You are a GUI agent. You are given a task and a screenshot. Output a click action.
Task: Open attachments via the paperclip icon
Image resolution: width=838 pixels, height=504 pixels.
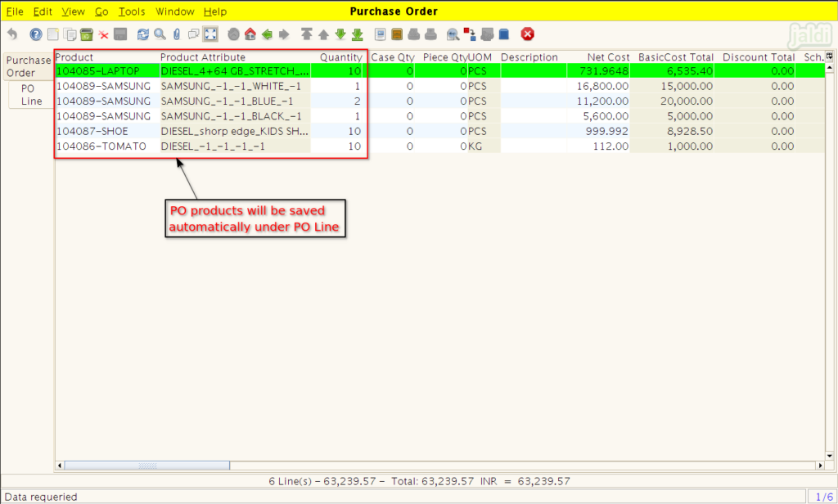click(177, 34)
